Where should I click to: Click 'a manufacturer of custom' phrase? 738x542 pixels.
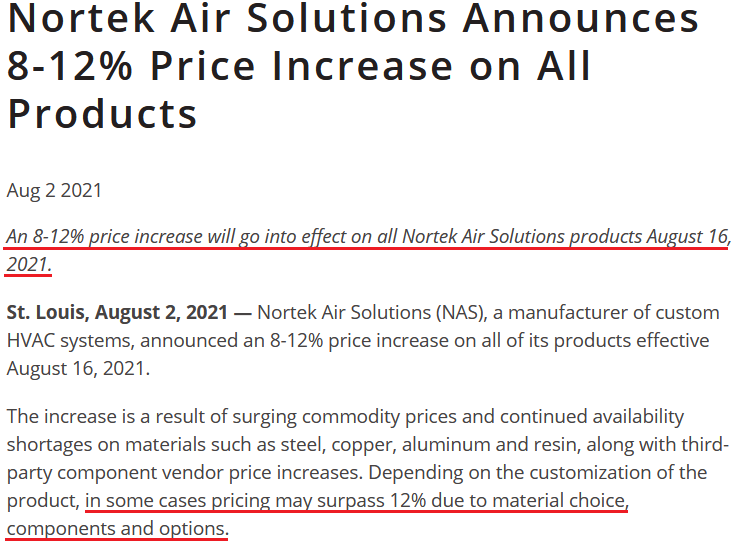coord(606,312)
